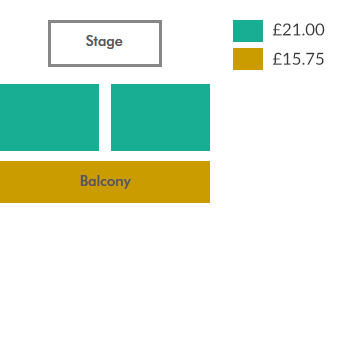
Task: Filter by the teal price colour key
Action: tap(248, 31)
